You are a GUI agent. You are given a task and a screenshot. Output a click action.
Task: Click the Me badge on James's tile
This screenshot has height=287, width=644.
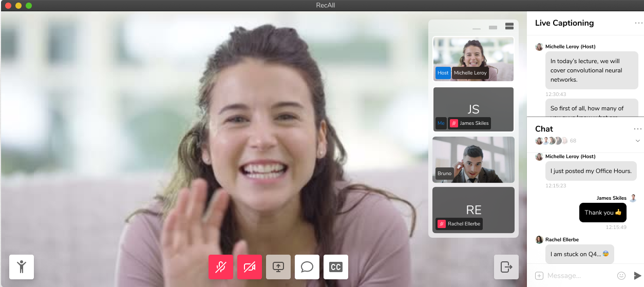(441, 123)
